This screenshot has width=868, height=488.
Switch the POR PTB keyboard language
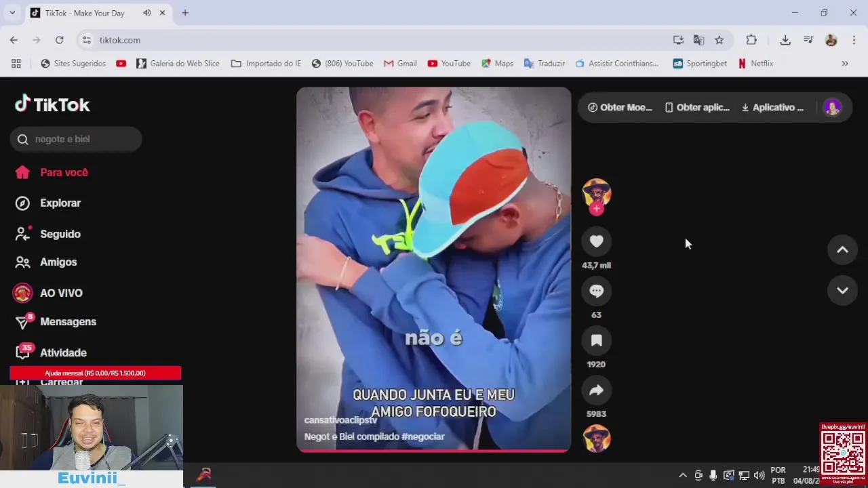(778, 475)
